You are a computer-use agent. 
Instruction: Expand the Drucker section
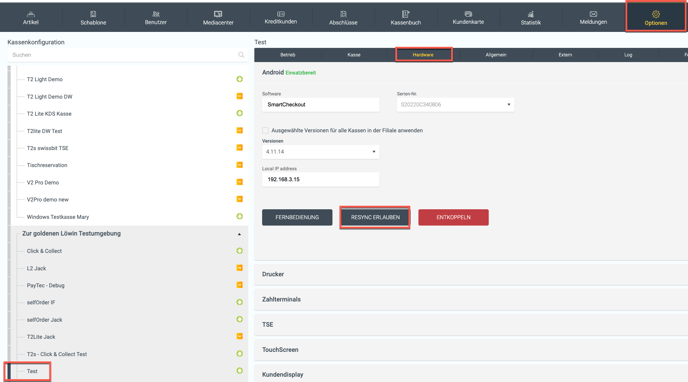[471, 274]
